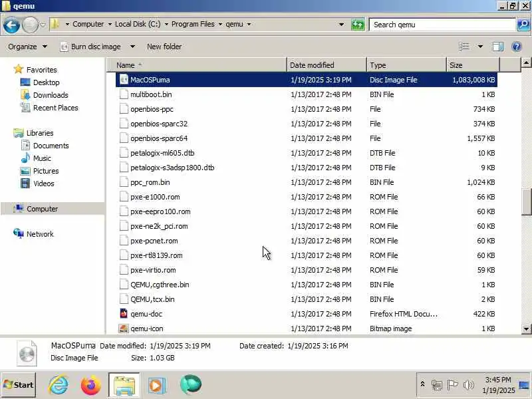Click the search magnifier icon
This screenshot has height=399, width=532.
click(x=523, y=25)
